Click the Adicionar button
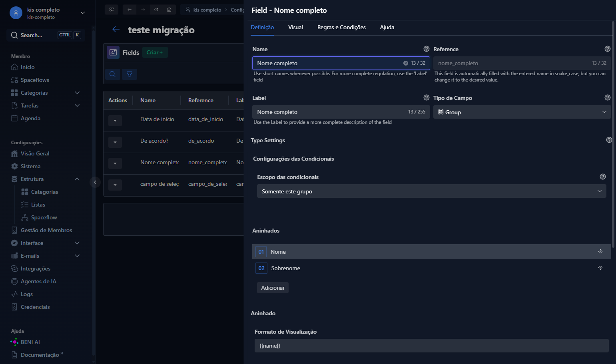Viewport: 616px width, 364px height. coord(273,288)
